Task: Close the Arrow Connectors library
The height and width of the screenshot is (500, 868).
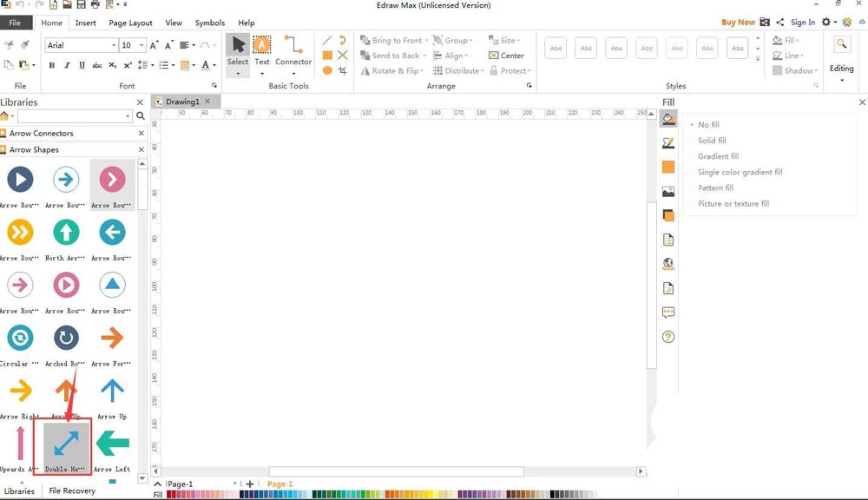Action: point(141,134)
